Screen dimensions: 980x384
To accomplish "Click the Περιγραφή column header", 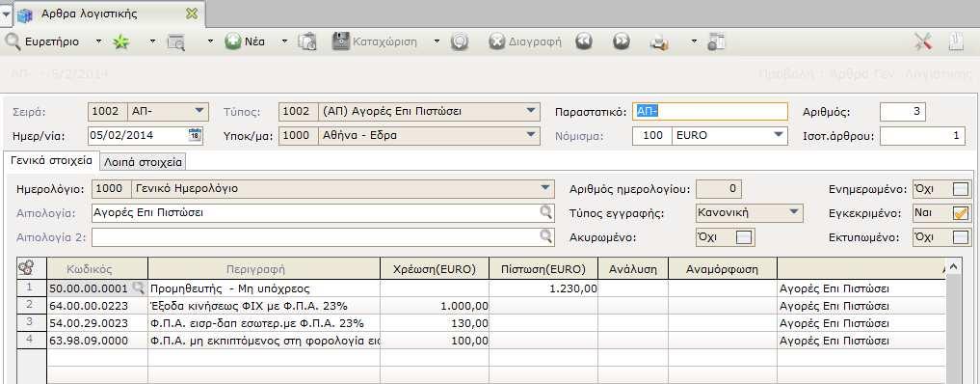I will [264, 269].
